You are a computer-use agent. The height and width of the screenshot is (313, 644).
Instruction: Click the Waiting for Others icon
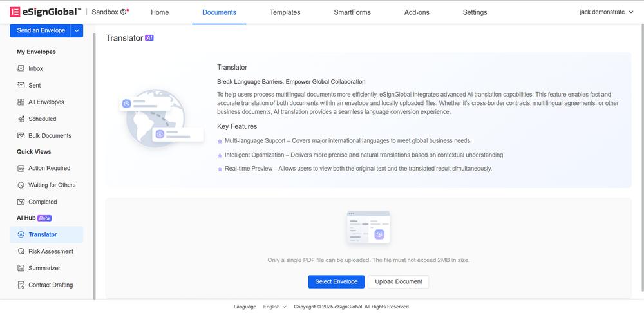pyautogui.click(x=21, y=185)
